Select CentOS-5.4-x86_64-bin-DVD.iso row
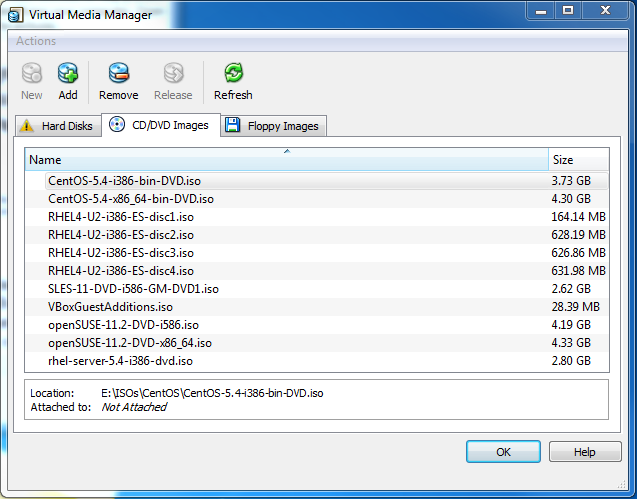637x499 pixels. 317,199
